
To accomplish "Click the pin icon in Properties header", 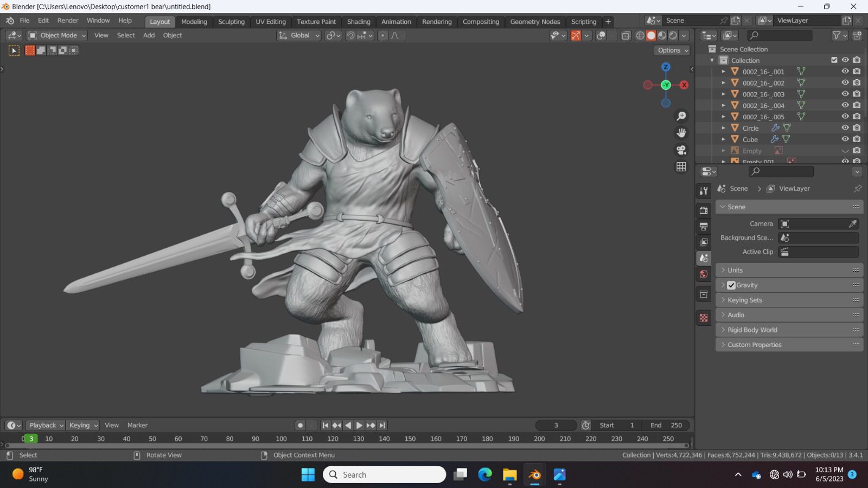I will point(857,189).
